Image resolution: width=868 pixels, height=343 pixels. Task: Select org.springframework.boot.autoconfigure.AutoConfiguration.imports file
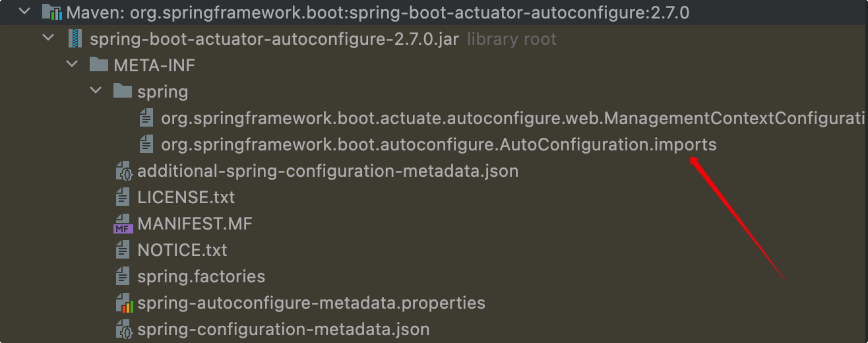pyautogui.click(x=439, y=144)
